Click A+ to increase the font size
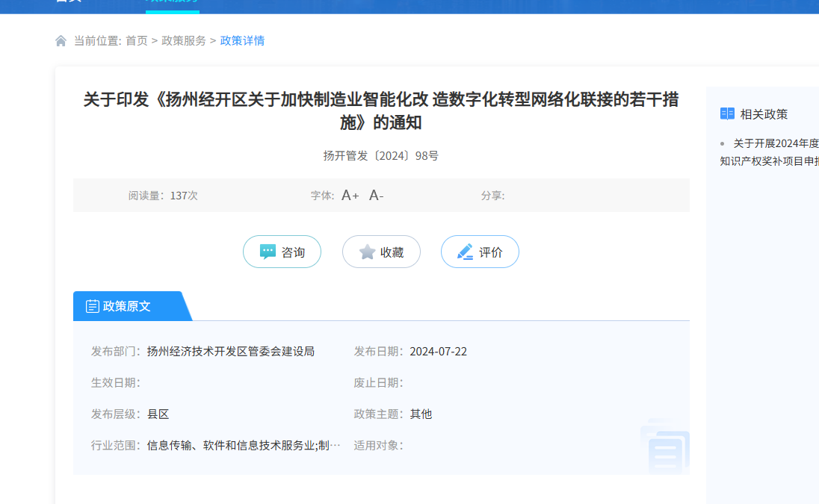The width and height of the screenshot is (819, 504). (348, 195)
